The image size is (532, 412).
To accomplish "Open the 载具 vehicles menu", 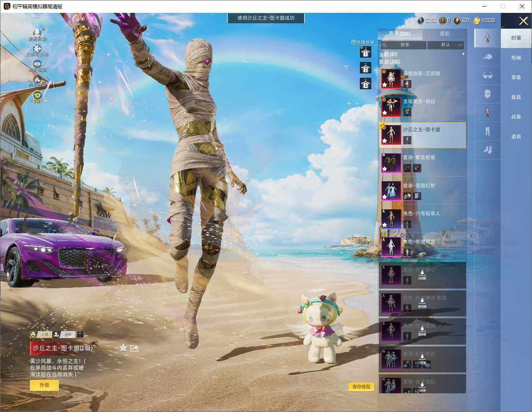I will [x=516, y=97].
